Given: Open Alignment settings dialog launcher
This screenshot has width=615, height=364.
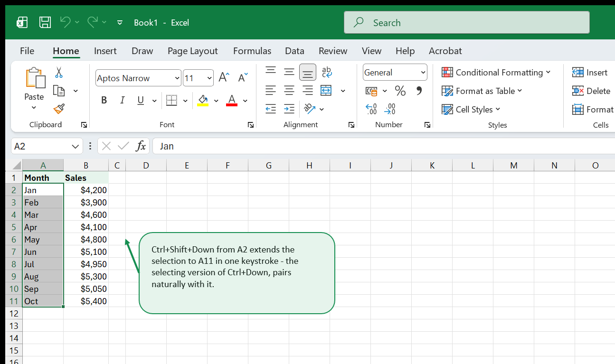Looking at the screenshot, I should [351, 125].
